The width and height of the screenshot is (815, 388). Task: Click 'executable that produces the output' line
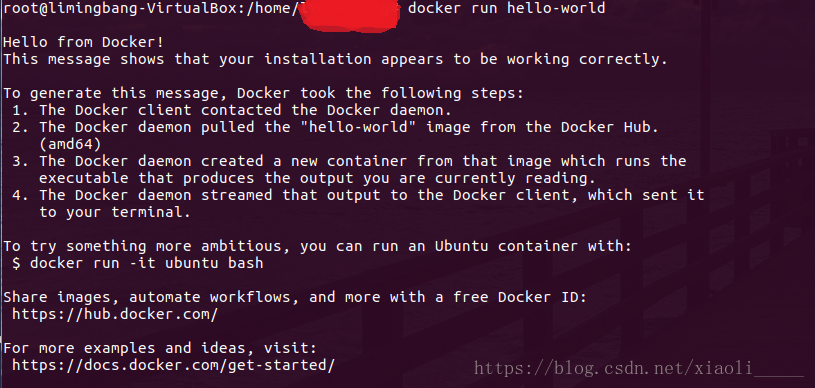tap(317, 178)
